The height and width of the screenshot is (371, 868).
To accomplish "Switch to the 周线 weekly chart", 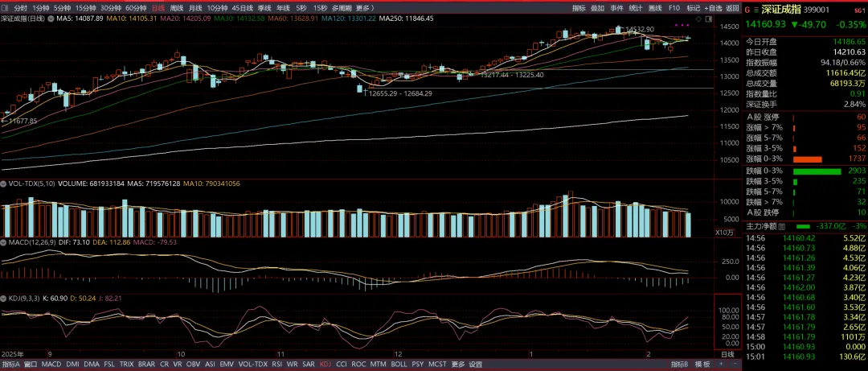I will coord(177,8).
